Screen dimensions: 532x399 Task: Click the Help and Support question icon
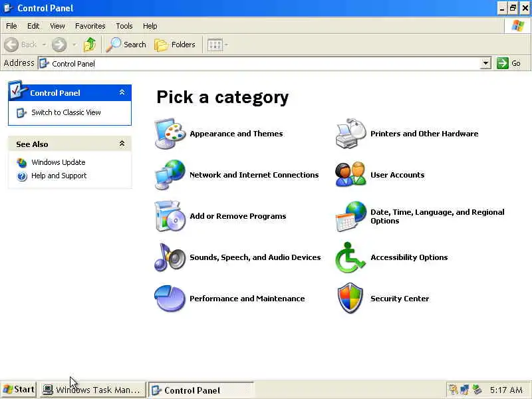(22, 176)
